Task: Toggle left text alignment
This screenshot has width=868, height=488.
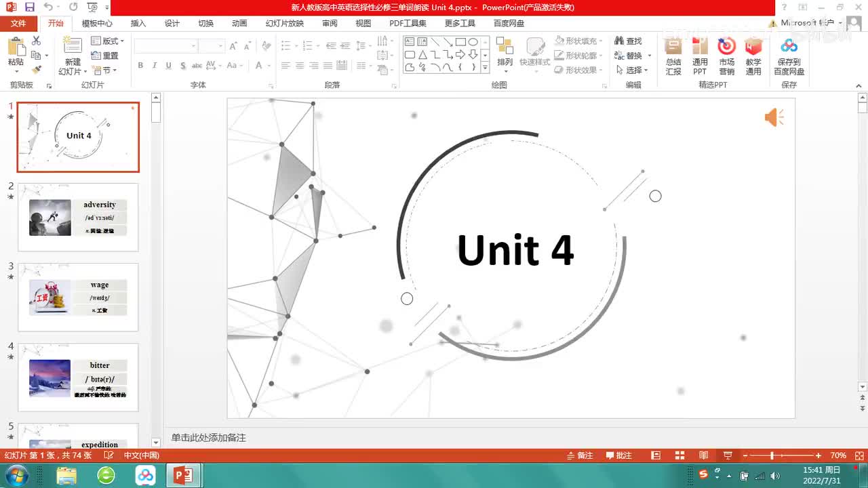Action: pos(285,66)
